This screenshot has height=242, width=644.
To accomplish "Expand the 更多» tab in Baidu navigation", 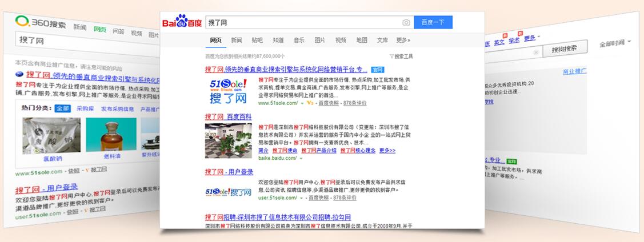I will click(403, 40).
